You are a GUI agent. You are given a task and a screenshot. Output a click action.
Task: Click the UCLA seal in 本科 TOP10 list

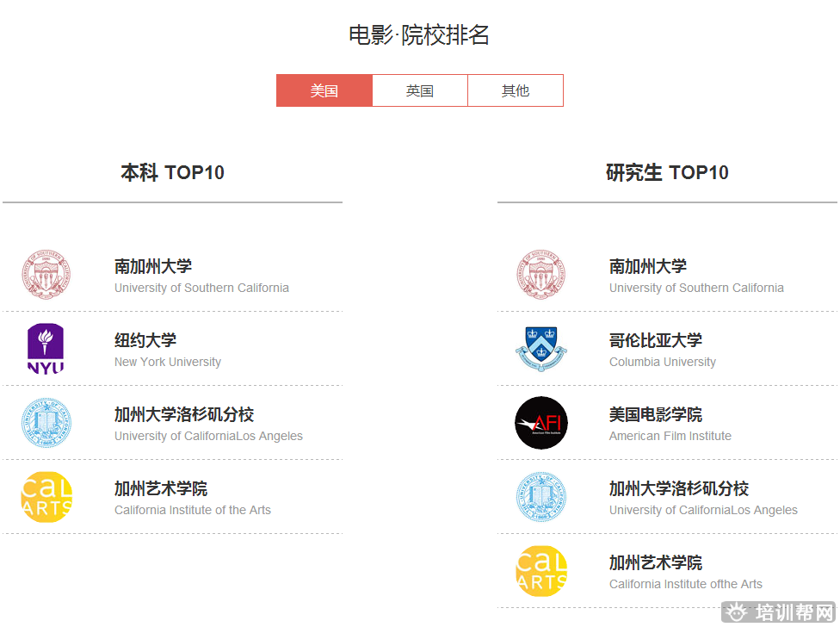coord(46,423)
